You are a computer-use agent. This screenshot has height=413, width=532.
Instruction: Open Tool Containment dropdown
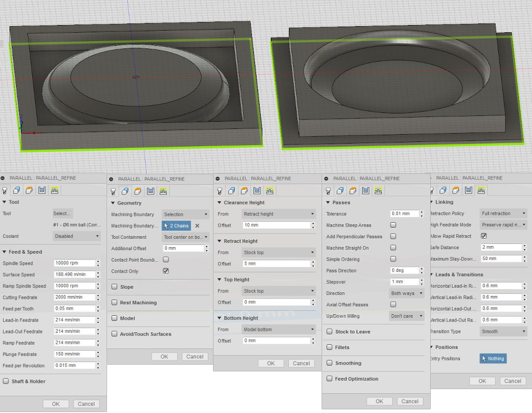[185, 237]
